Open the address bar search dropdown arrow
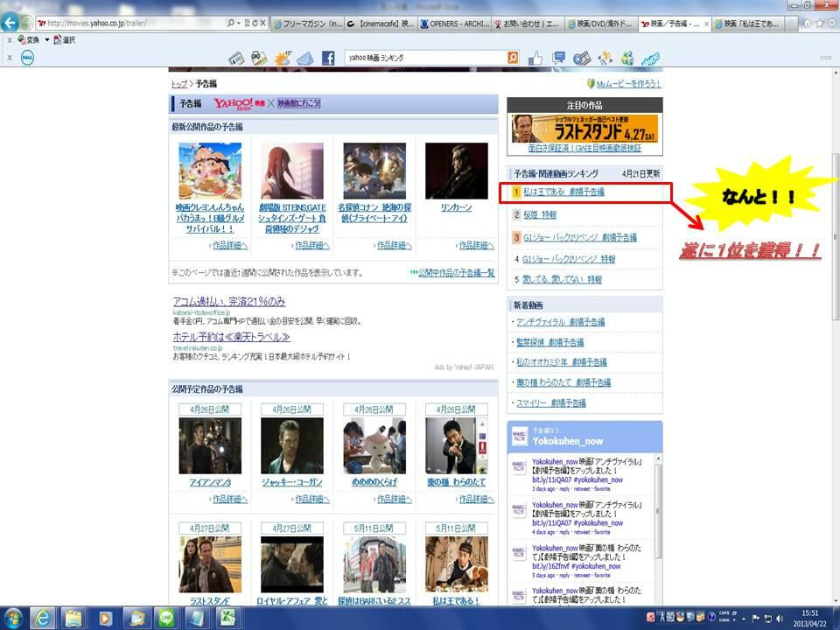 [238, 23]
